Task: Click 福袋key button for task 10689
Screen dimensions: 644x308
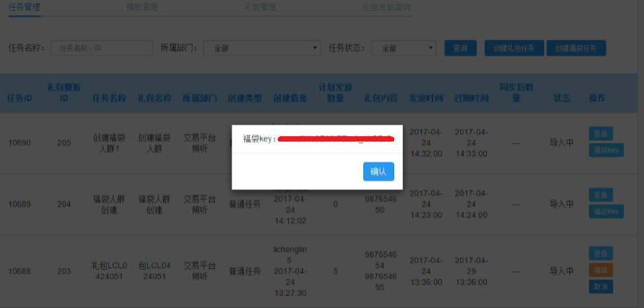Action: [606, 211]
